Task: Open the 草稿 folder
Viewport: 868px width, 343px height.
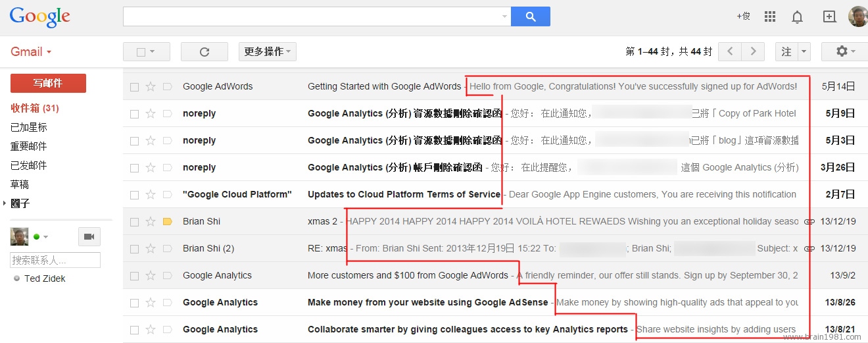Action: [x=20, y=184]
